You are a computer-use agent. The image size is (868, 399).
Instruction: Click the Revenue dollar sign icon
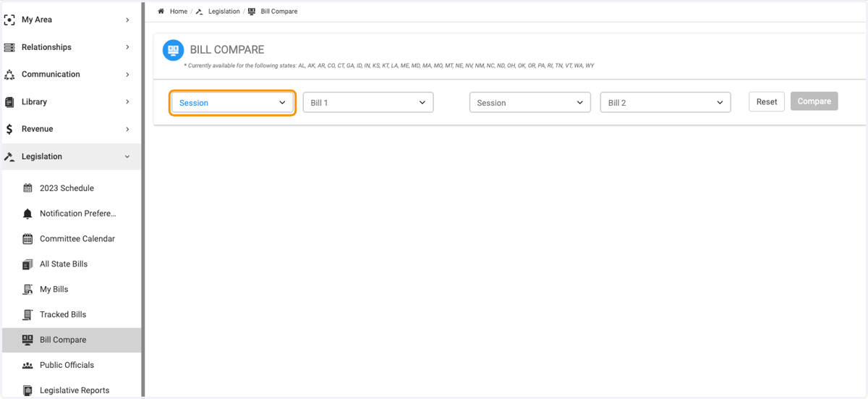(x=9, y=129)
